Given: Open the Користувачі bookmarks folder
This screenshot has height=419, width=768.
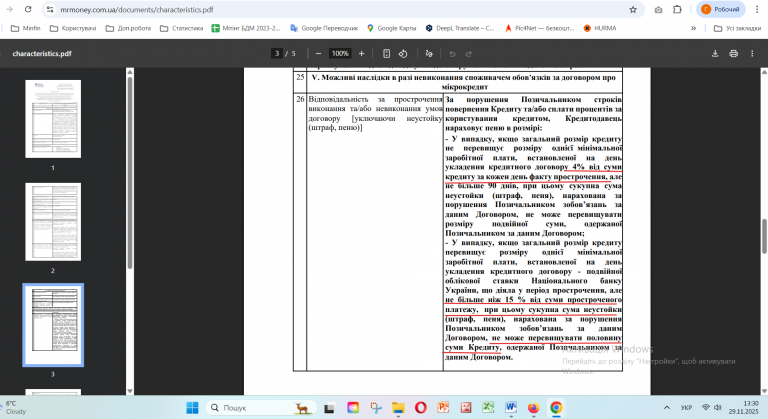Looking at the screenshot, I should pyautogui.click(x=73, y=28).
